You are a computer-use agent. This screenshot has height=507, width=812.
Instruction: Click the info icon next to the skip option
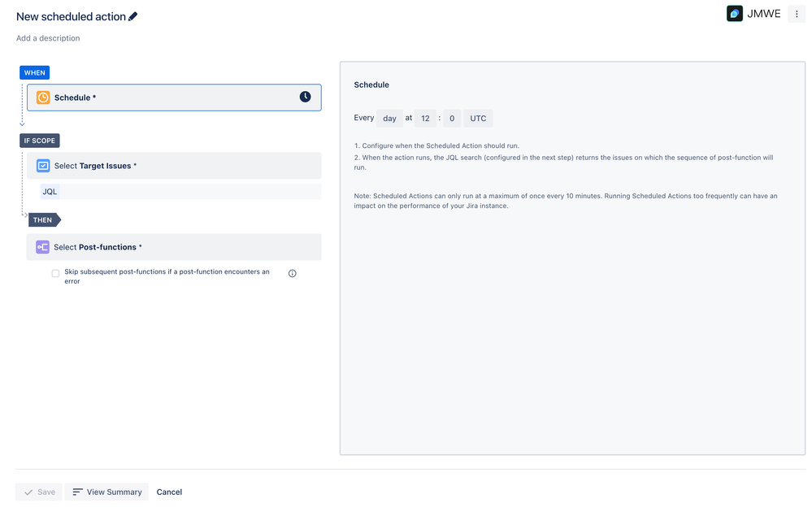click(x=292, y=273)
